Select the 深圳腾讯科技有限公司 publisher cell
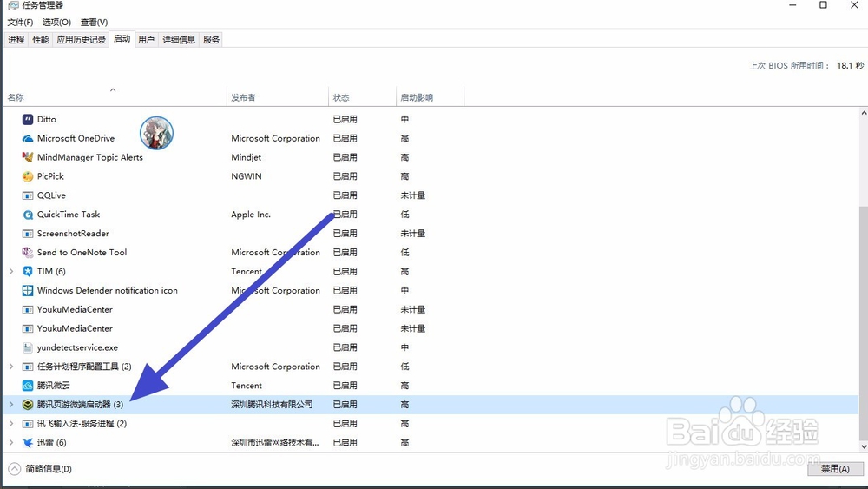 point(272,405)
